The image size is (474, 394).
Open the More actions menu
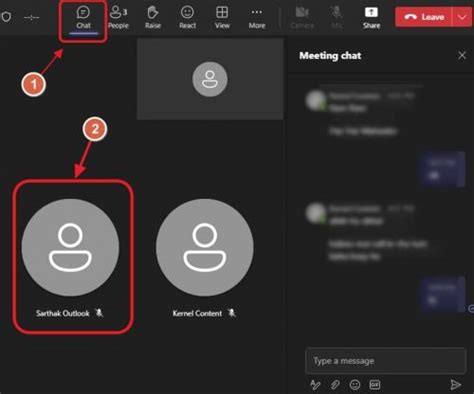(257, 18)
